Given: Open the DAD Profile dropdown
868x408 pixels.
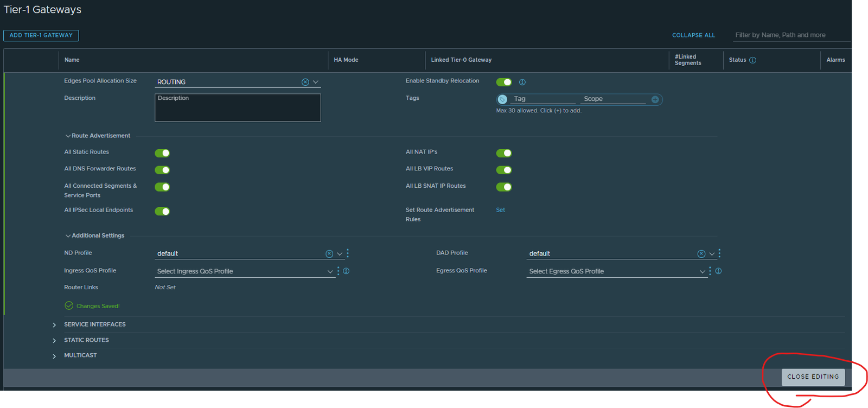Looking at the screenshot, I should [x=712, y=254].
